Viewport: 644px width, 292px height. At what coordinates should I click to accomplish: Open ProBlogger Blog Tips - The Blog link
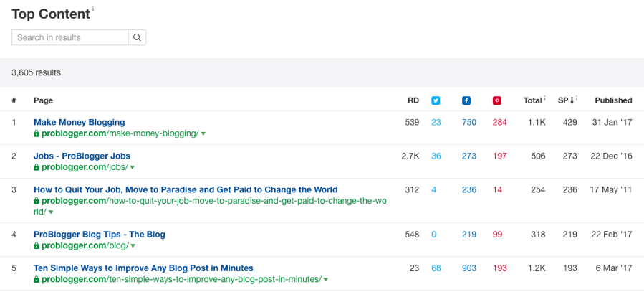pos(100,235)
